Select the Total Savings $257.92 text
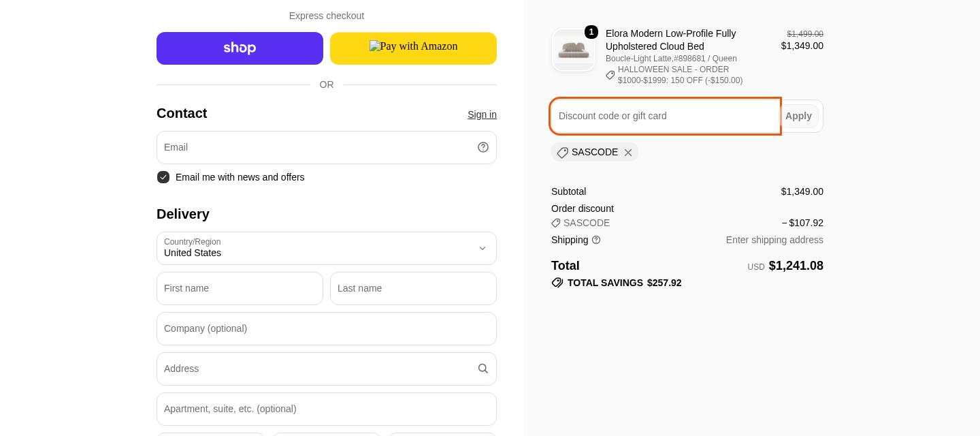The image size is (980, 436). click(624, 283)
